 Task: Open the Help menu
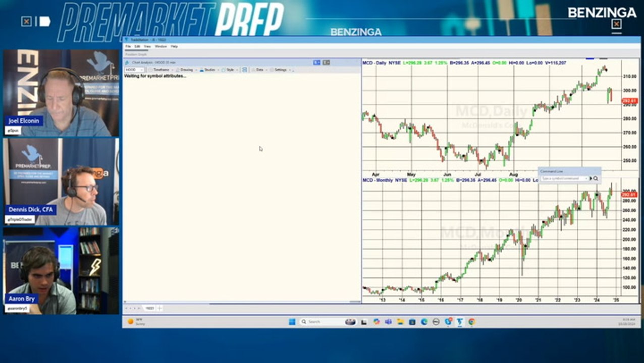point(174,46)
